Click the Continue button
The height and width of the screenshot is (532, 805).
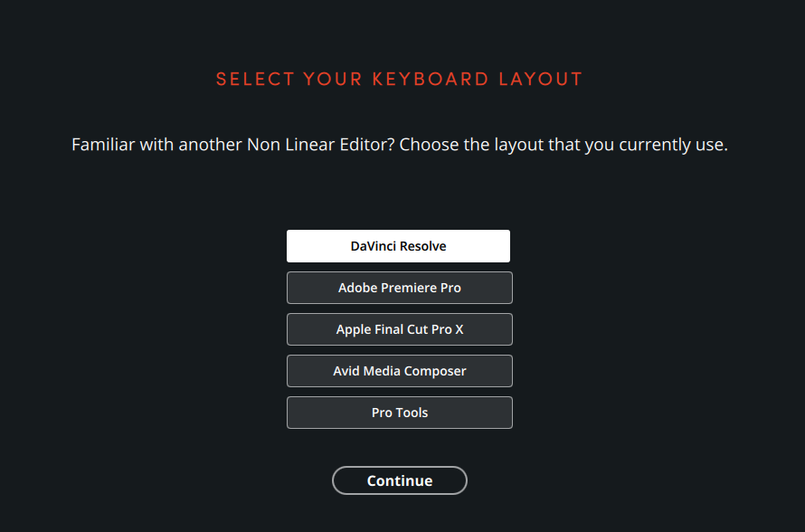coord(399,480)
